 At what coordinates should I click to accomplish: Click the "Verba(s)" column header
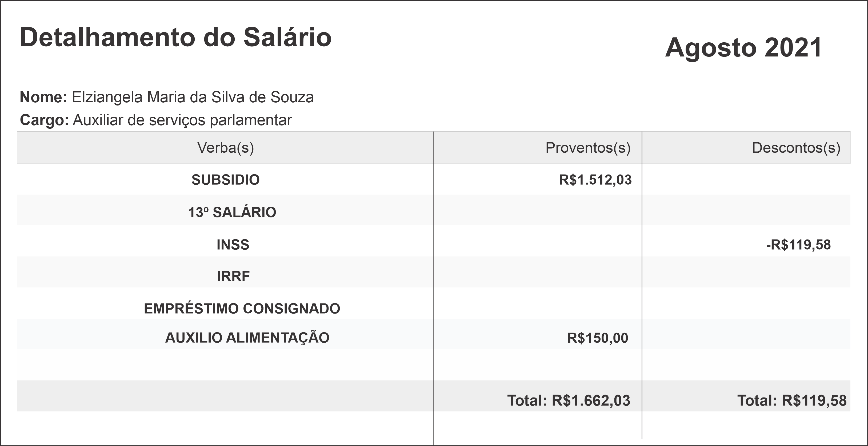click(225, 148)
